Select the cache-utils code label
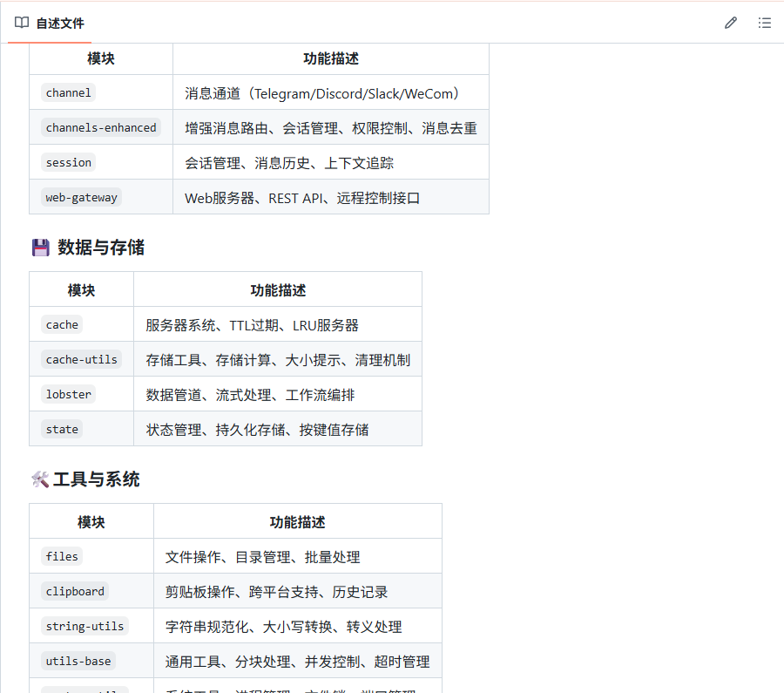The height and width of the screenshot is (693, 784). tap(81, 359)
